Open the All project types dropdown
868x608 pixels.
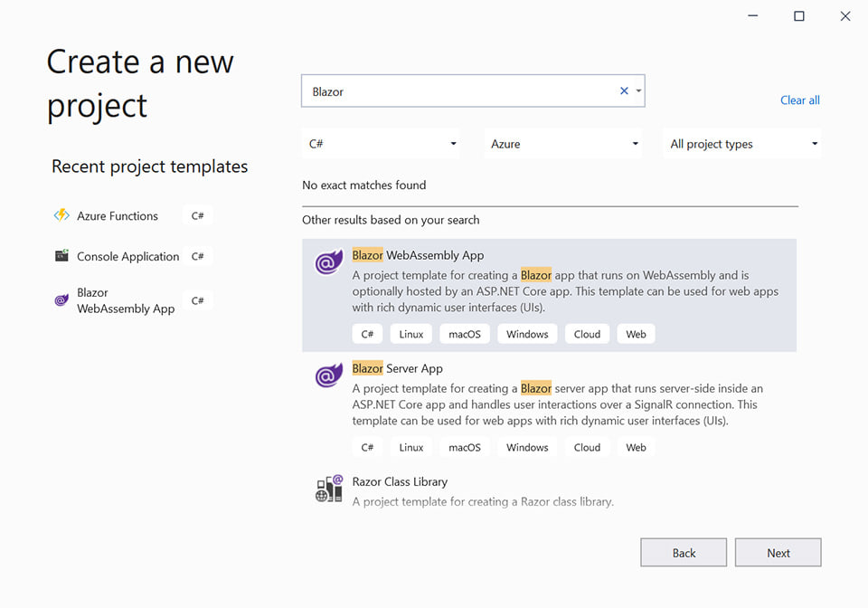[741, 144]
